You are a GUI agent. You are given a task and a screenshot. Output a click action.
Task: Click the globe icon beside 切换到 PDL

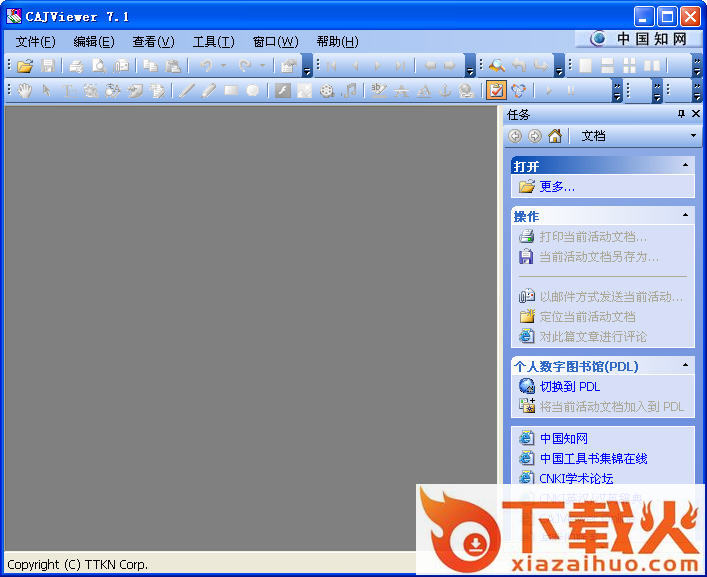(526, 387)
